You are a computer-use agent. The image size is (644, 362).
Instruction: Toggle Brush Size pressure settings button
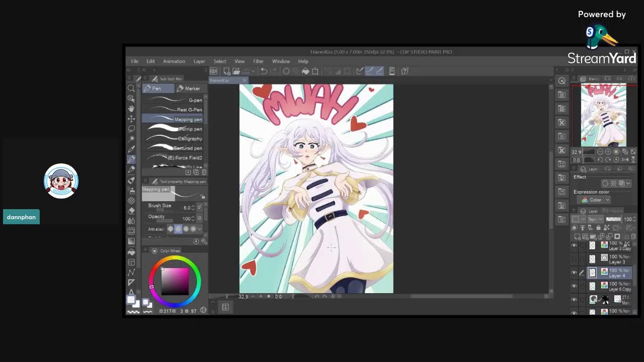pos(199,207)
